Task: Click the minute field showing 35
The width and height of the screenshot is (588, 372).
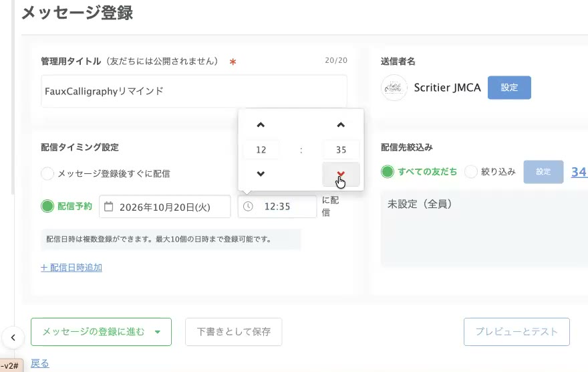Action: [341, 150]
